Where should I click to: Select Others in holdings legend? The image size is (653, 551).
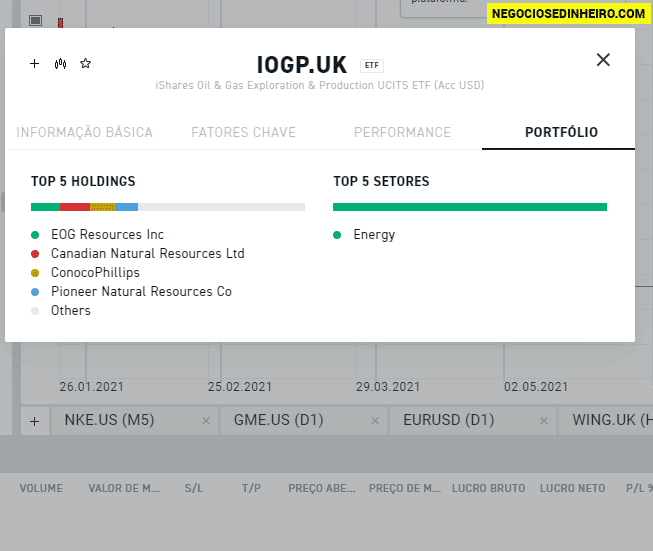[71, 311]
